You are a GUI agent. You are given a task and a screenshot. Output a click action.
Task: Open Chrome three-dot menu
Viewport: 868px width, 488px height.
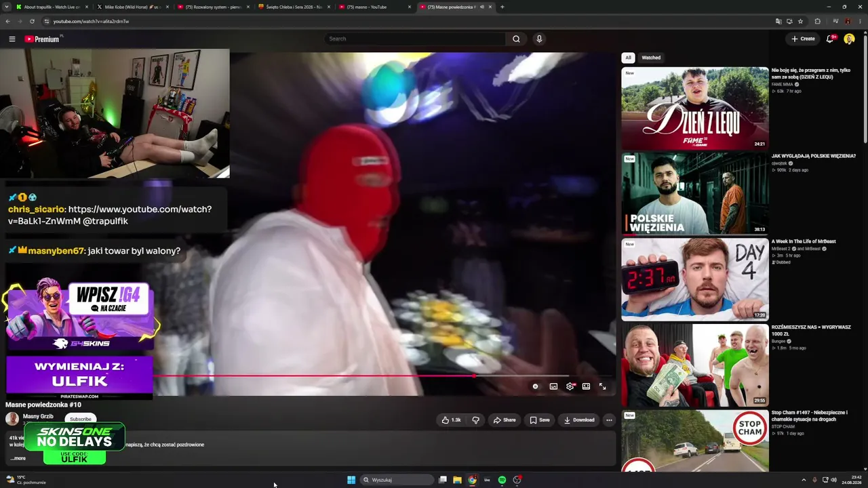[x=860, y=21]
